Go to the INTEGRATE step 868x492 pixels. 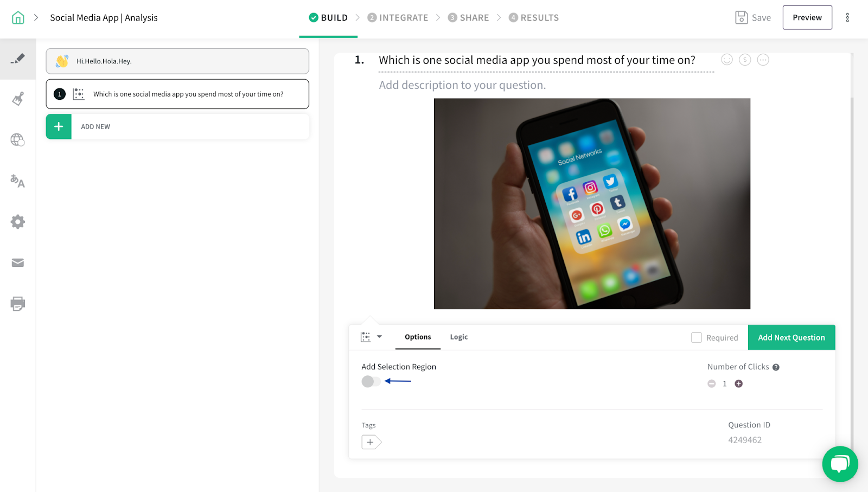click(x=398, y=17)
